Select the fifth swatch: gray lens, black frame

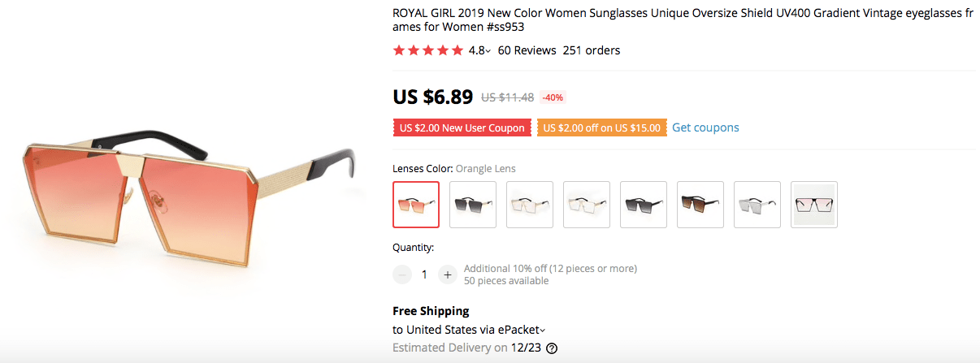click(644, 205)
